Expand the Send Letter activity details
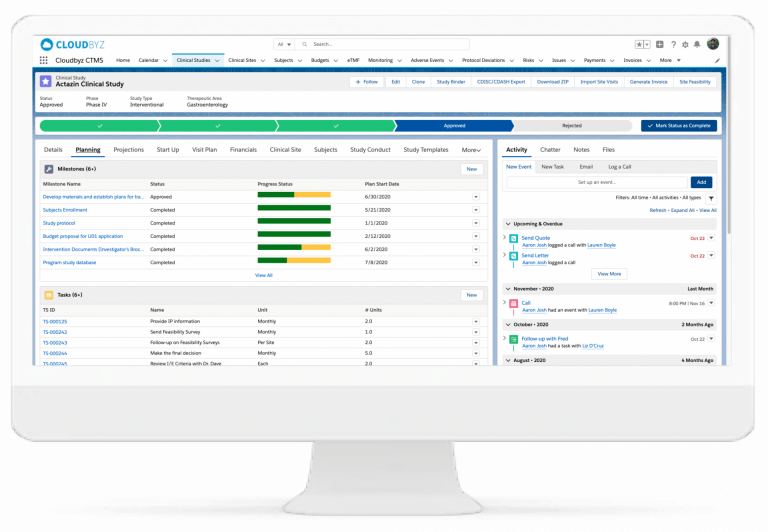 [x=505, y=256]
